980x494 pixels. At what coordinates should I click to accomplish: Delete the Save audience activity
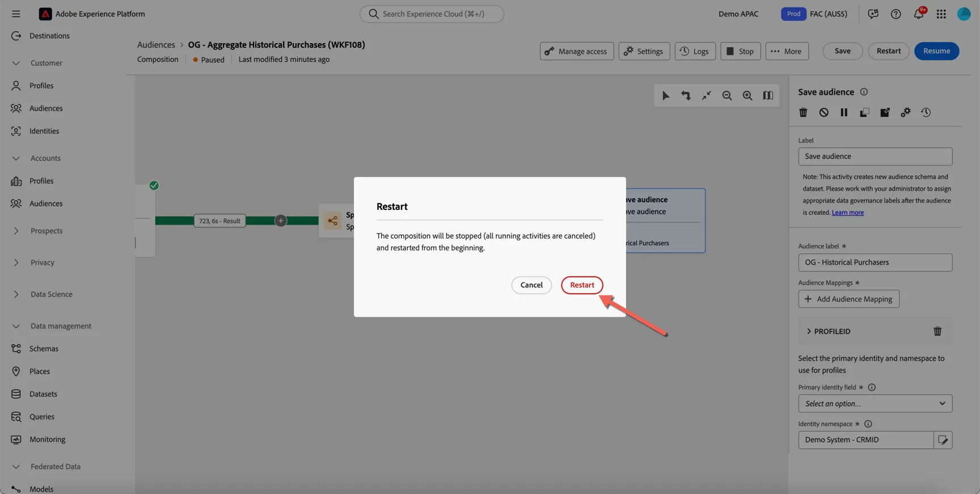point(803,112)
